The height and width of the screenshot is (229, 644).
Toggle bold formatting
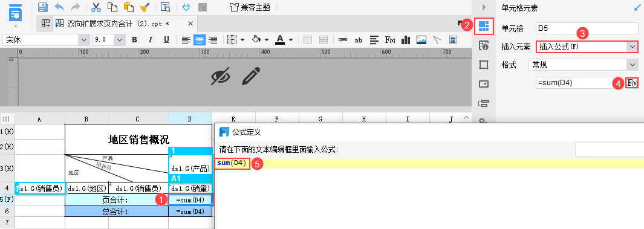click(134, 40)
